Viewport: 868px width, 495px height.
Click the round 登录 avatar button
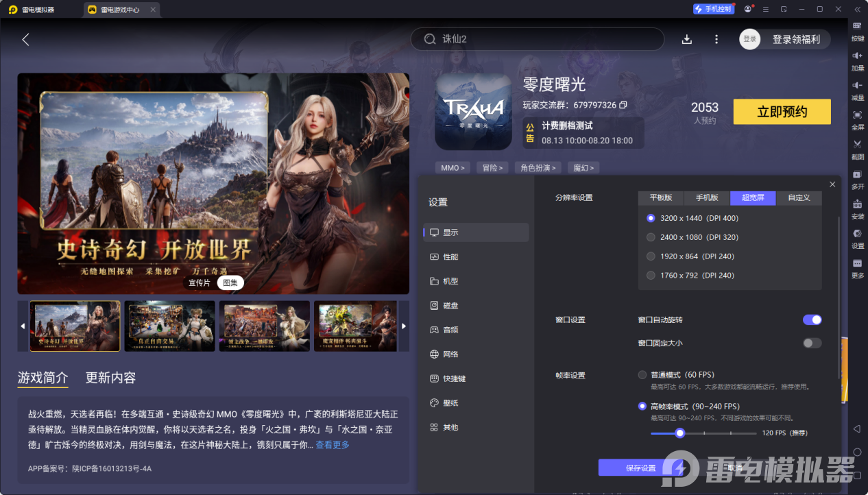[x=750, y=39]
